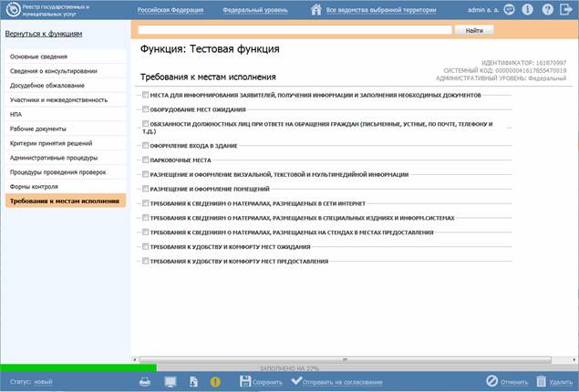Screen dimensions: 579x392
Task: Click the horizontal scrollbar thumb
Action: (x=345, y=359)
